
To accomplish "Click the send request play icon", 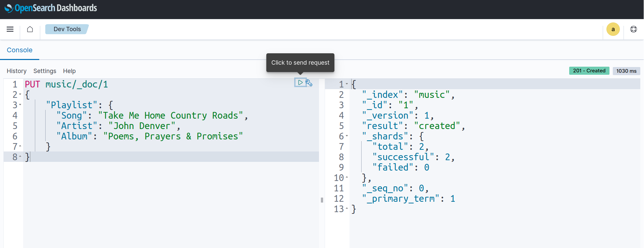I will (x=300, y=82).
